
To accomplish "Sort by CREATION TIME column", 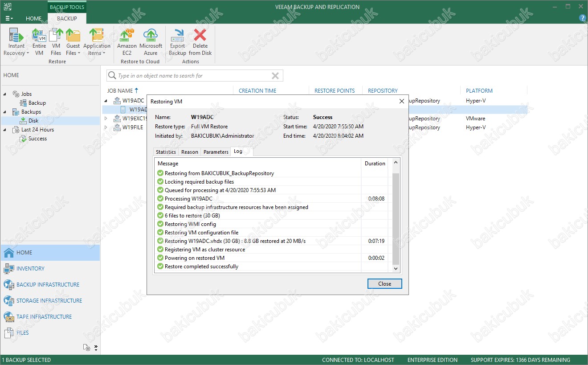I will point(257,90).
